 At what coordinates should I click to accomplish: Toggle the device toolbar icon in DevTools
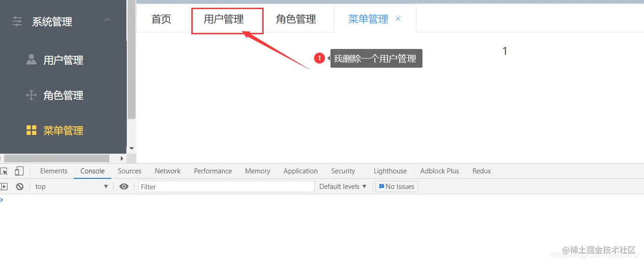[x=19, y=171]
